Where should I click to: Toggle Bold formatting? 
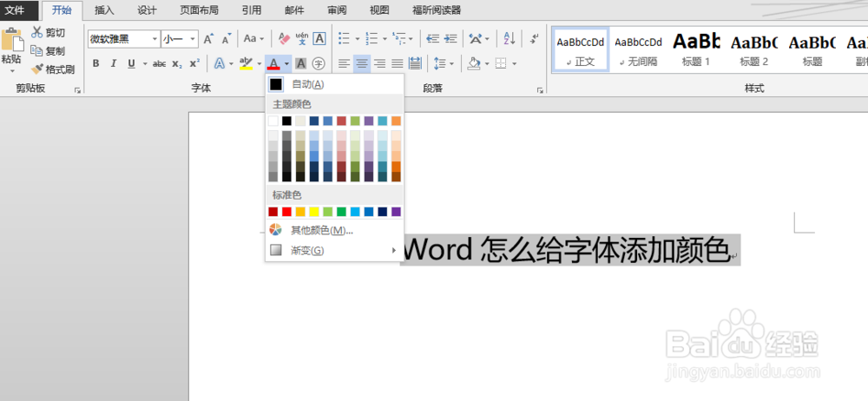click(95, 63)
